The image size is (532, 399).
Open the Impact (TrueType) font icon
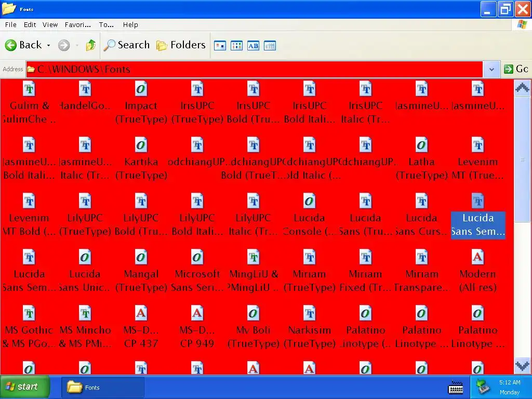(141, 89)
